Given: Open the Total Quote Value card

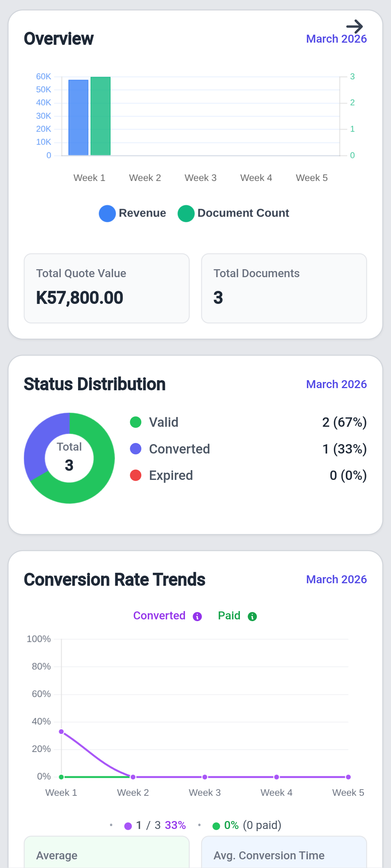Looking at the screenshot, I should (107, 288).
